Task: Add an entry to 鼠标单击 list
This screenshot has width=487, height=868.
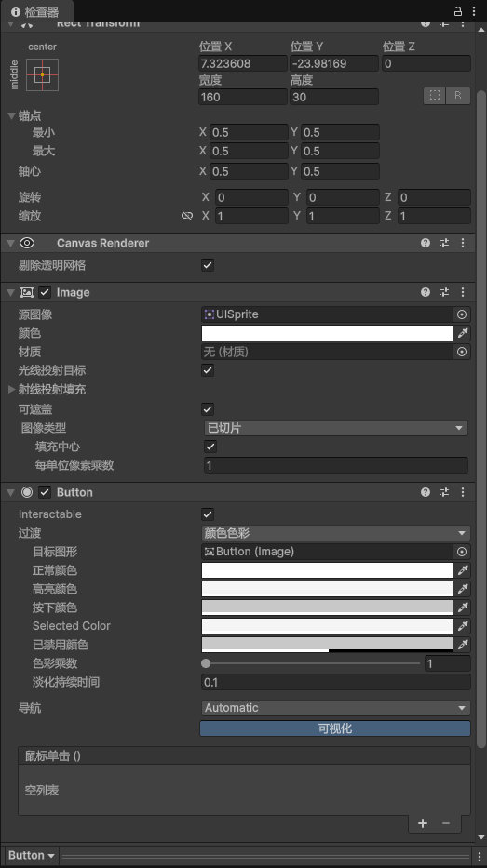Action: 423,823
